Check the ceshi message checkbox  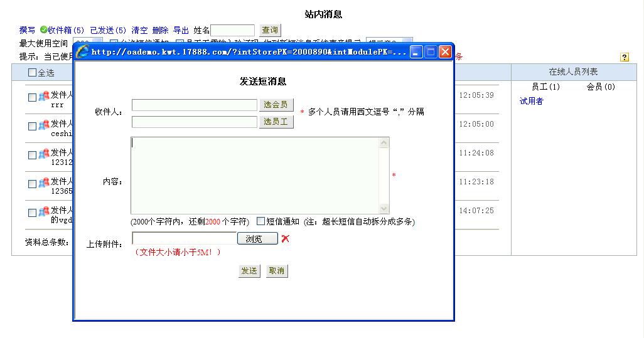[32, 126]
